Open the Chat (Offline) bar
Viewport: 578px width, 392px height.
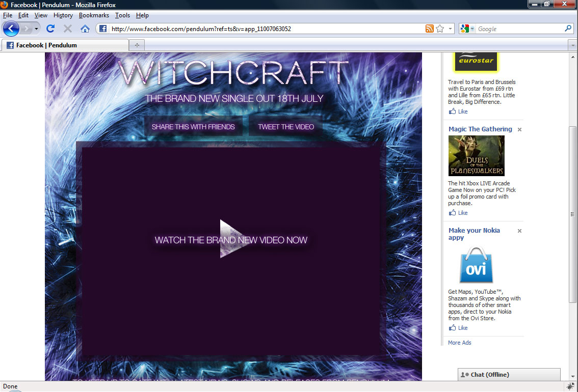(x=509, y=374)
